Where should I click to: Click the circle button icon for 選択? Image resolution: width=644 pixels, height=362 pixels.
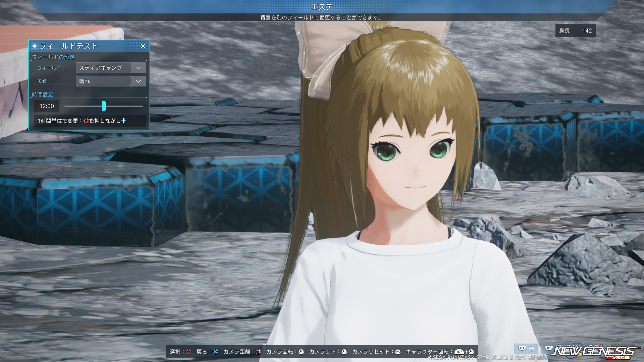coord(189,352)
